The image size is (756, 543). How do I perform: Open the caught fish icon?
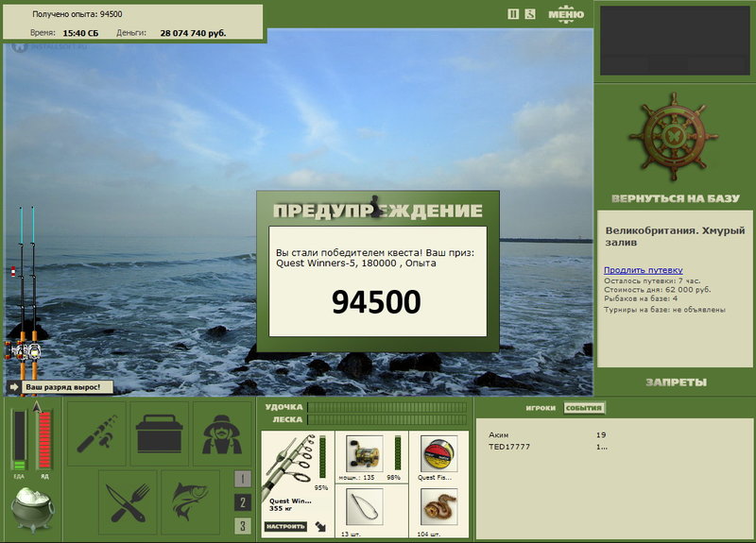click(x=191, y=502)
